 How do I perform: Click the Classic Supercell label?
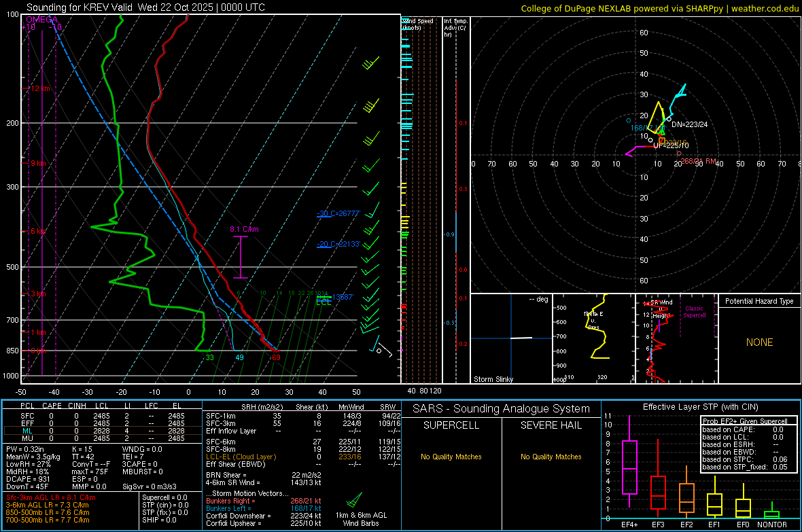coord(694,312)
